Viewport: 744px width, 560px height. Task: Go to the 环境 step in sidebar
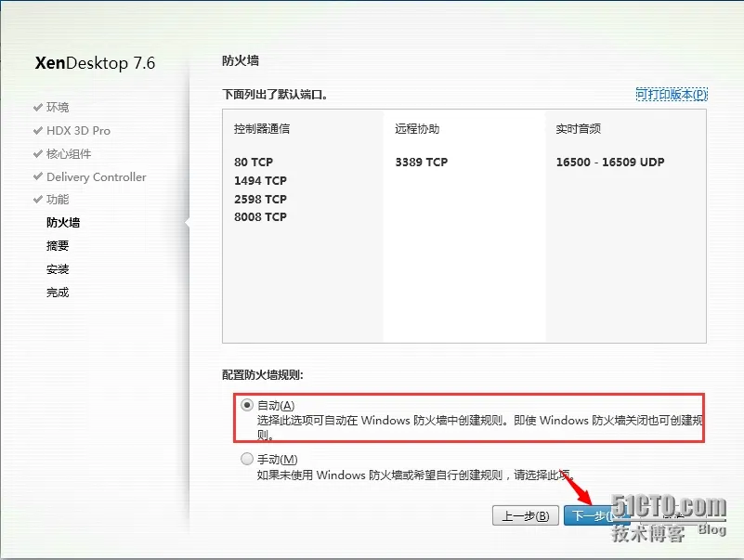pyautogui.click(x=58, y=107)
